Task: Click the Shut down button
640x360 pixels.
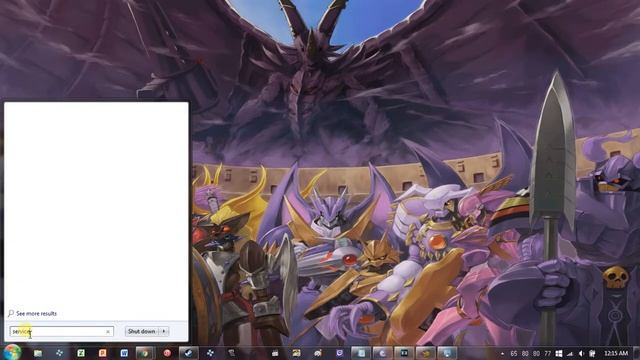Action: coord(142,331)
